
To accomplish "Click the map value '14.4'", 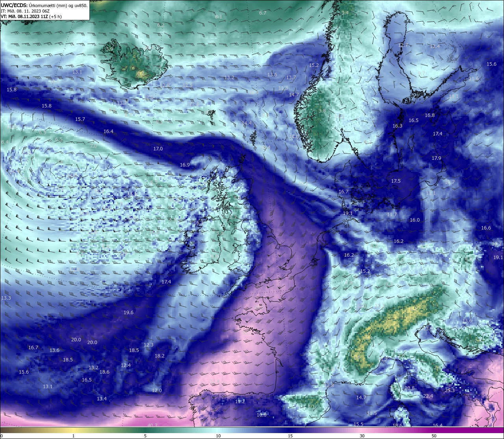I will pyautogui.click(x=246, y=123).
